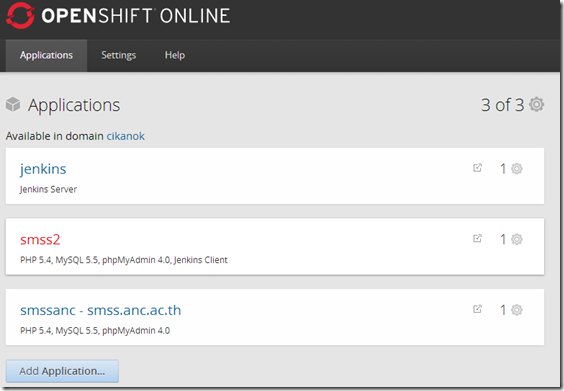Click the gear icon in jenkins row

coord(517,169)
